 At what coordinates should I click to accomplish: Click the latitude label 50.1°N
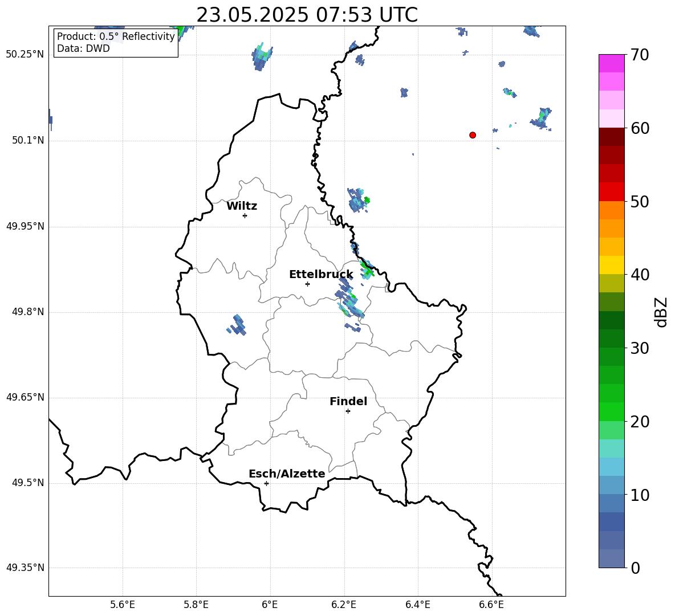point(28,141)
